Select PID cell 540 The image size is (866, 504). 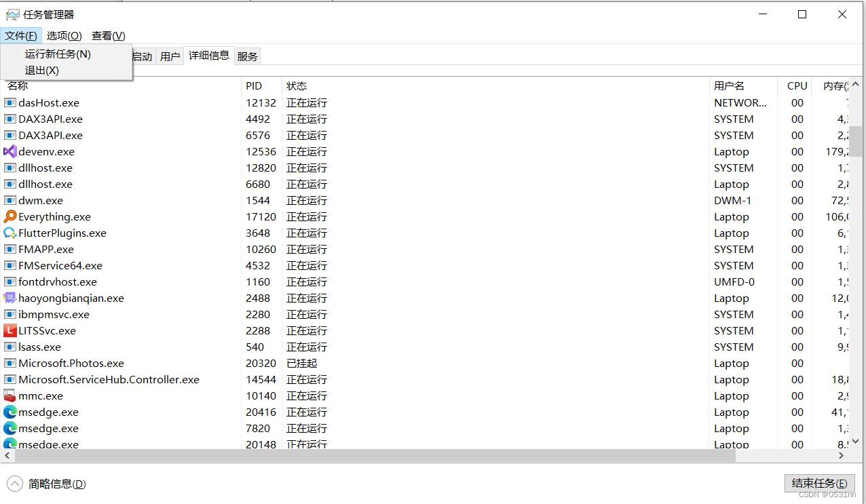click(x=255, y=347)
